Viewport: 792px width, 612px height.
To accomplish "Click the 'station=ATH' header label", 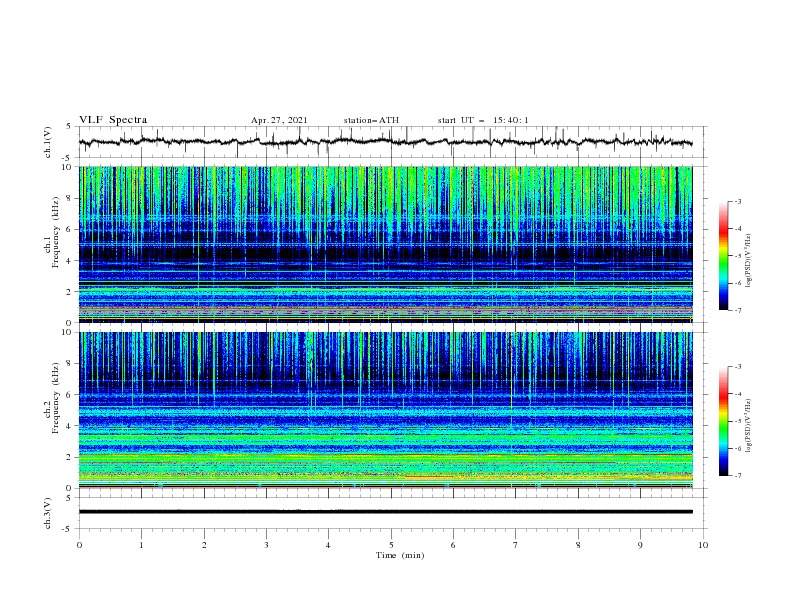I will 371,120.
